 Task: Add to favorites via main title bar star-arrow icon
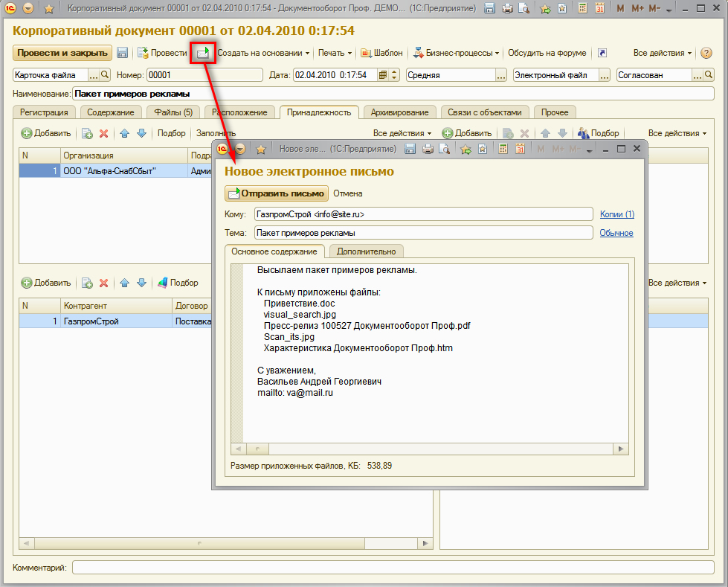[x=546, y=8]
